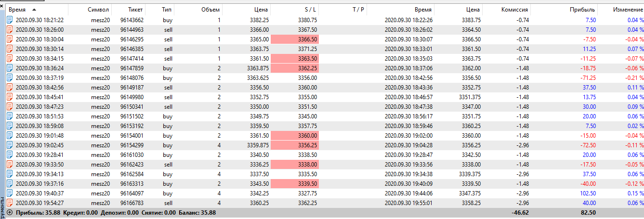The height and width of the screenshot is (219, 644).
Task: Expand the summary row plus icon
Action: [10, 212]
